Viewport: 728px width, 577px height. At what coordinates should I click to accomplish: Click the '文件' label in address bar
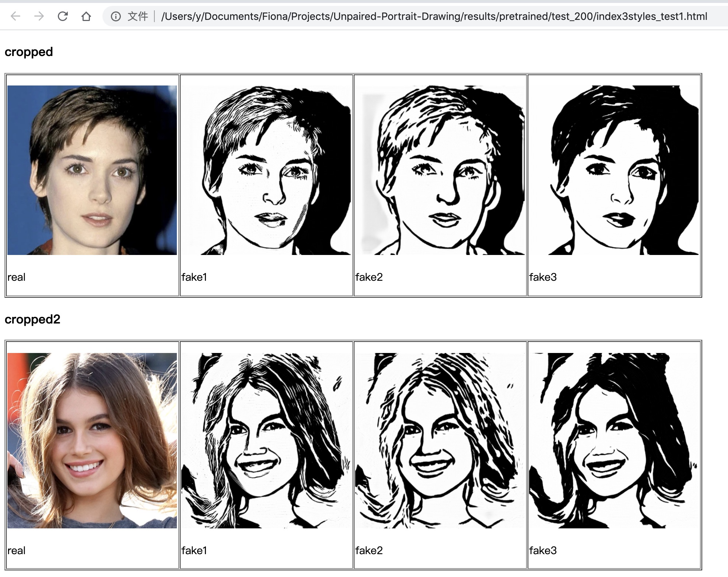(138, 17)
